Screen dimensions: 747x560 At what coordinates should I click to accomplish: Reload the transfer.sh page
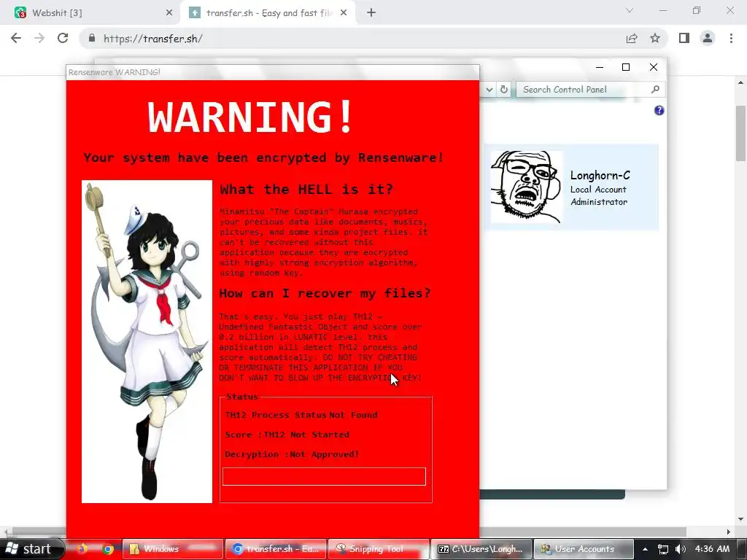tap(63, 38)
